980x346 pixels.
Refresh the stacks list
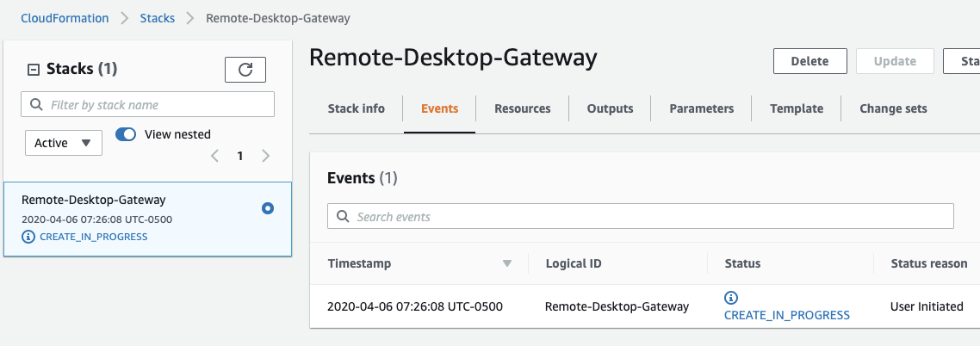245,70
